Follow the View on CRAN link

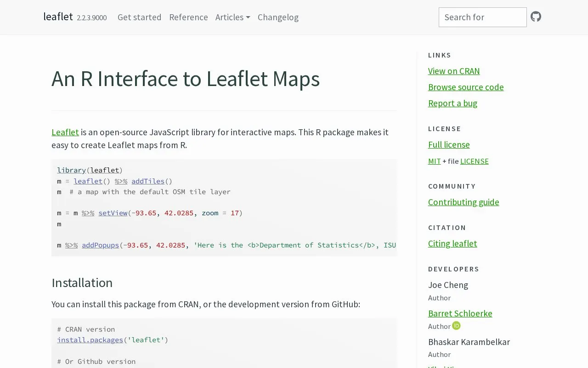click(454, 71)
